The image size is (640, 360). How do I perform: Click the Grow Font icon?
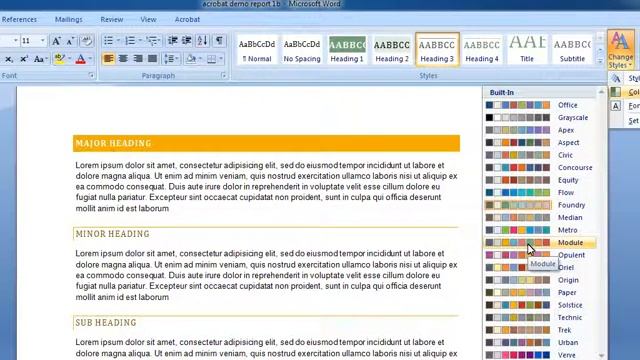(56, 41)
